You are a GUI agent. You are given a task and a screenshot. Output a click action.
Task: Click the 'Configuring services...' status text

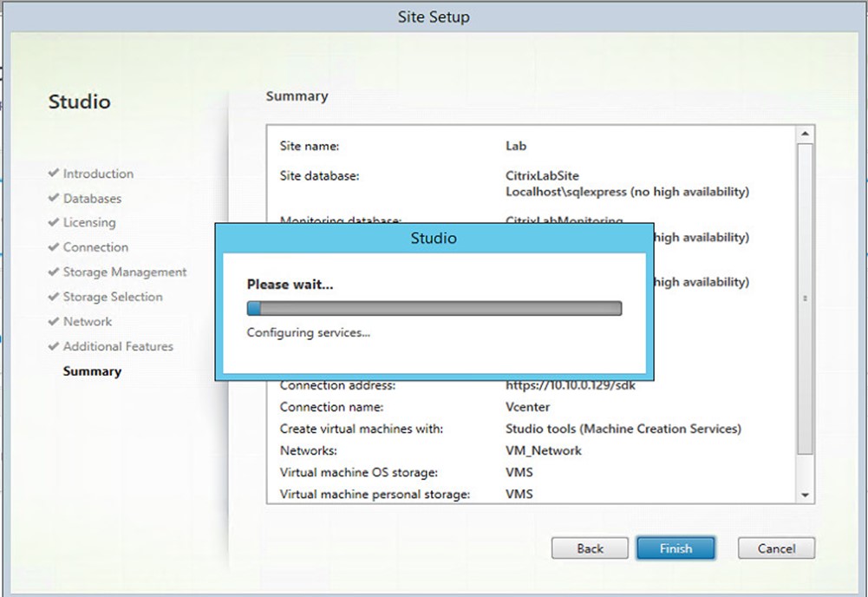click(x=309, y=332)
